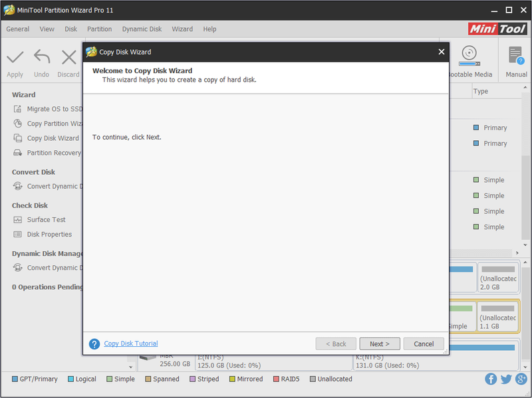Select the Logical legend swatch

(x=70, y=379)
